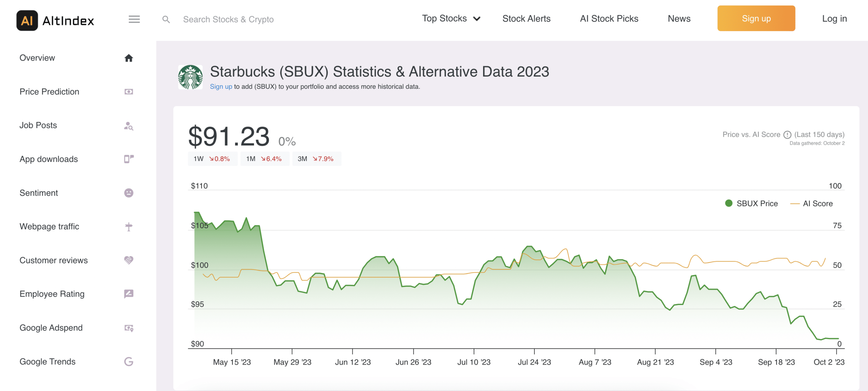Click the App downloads device icon

coord(129,159)
